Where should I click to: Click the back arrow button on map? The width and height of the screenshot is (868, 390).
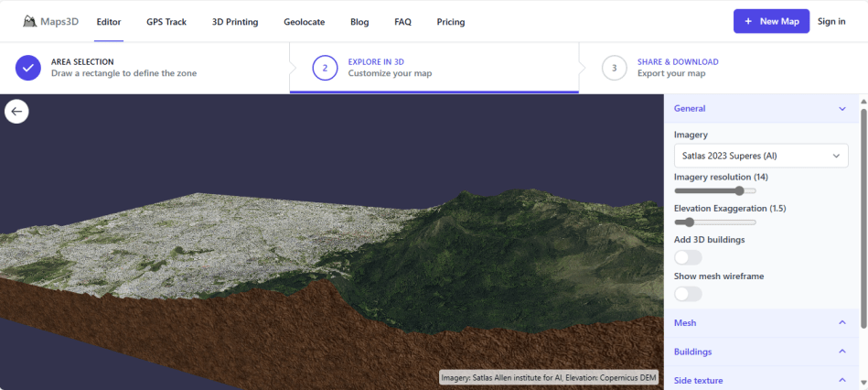(16, 111)
